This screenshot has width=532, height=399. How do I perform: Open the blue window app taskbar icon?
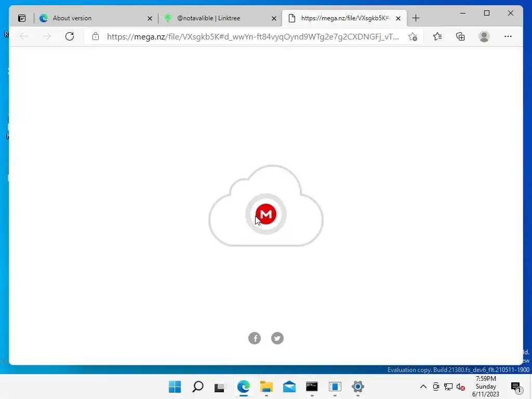tap(335, 387)
